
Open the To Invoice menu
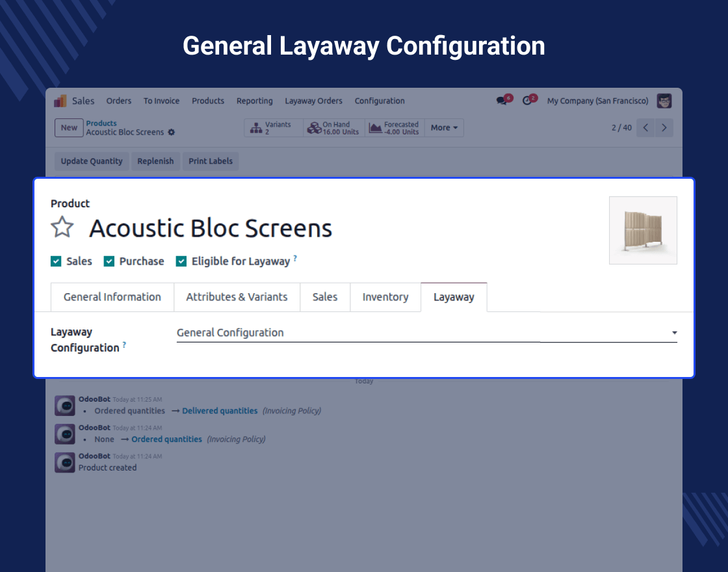pos(161,101)
